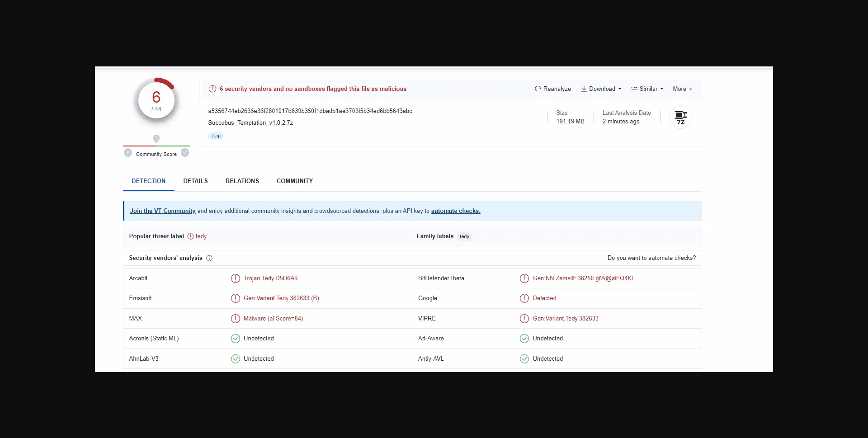Click the 7zip file tag
The image size is (868, 438).
pos(216,136)
